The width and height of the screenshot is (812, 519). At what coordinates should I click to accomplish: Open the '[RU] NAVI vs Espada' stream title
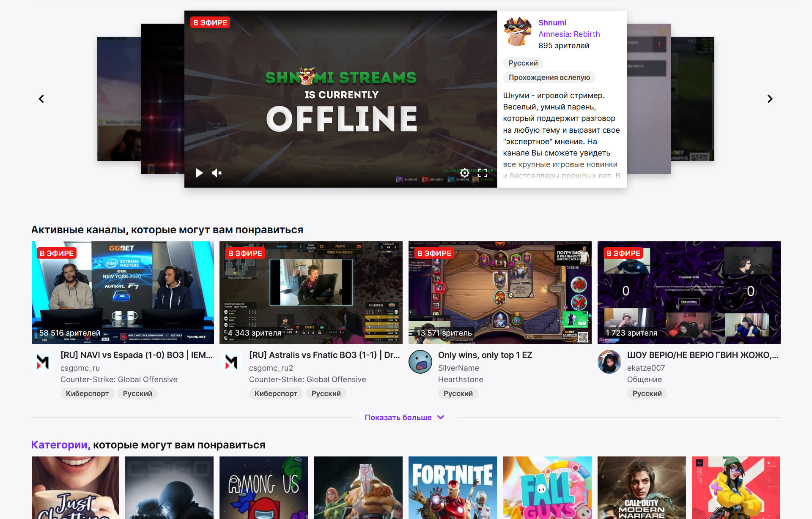(x=137, y=355)
